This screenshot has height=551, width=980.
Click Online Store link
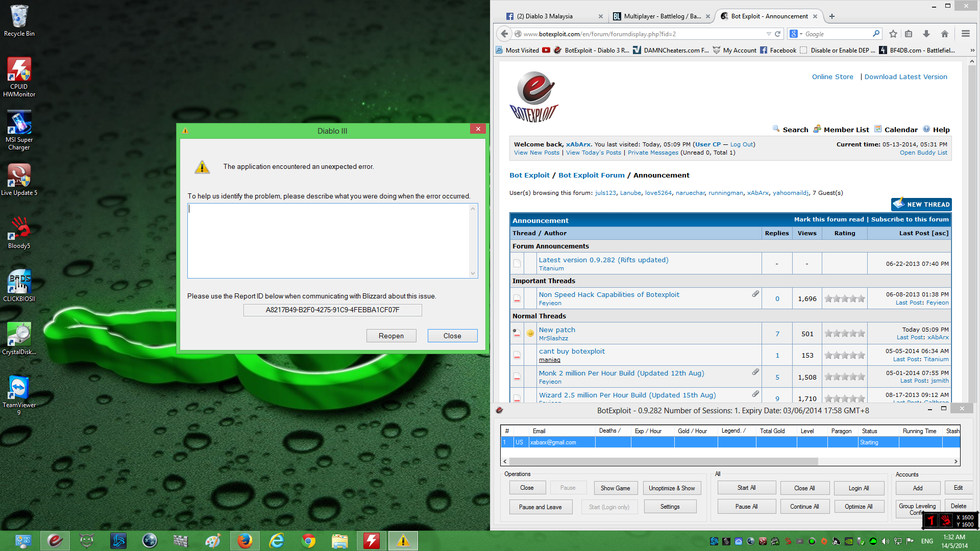point(832,77)
